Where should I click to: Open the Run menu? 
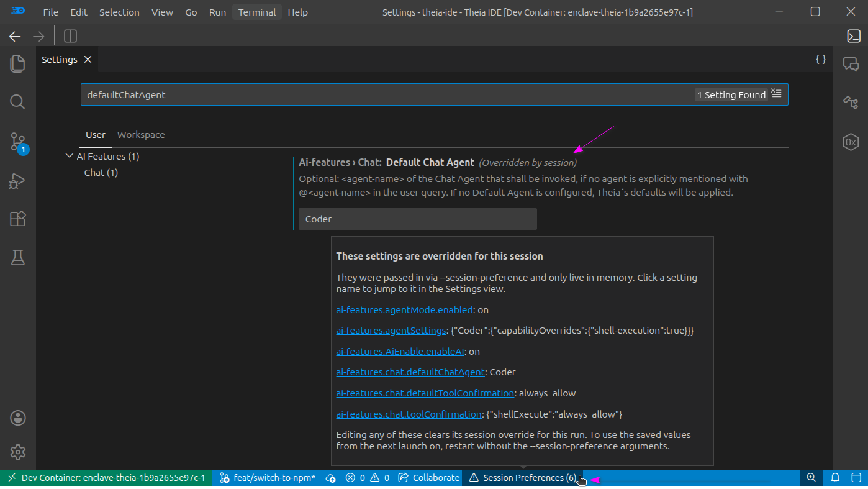coord(217,12)
